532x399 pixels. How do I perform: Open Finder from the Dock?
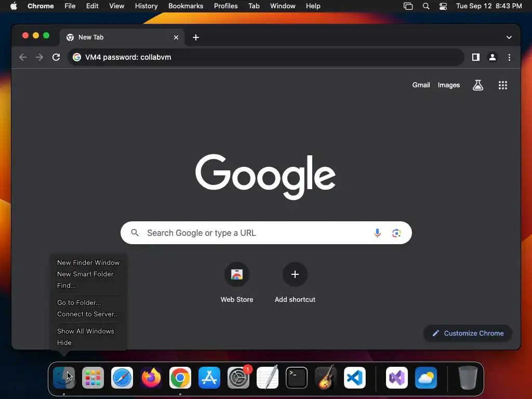(x=64, y=378)
